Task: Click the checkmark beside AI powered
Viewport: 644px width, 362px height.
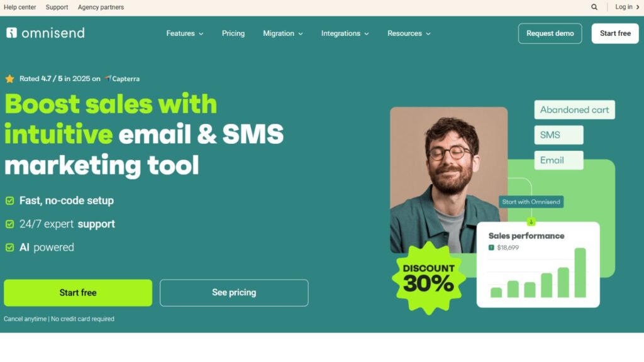Action: pyautogui.click(x=10, y=248)
